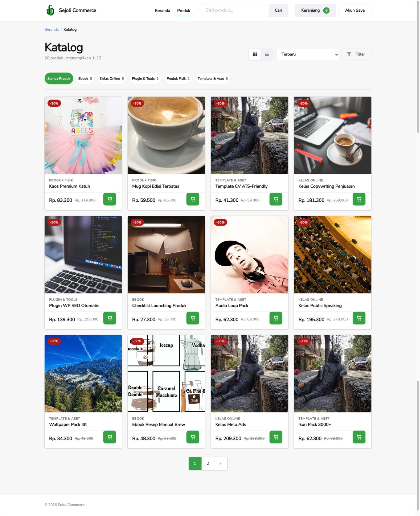Open the Terbaru sort dropdown

(x=307, y=54)
